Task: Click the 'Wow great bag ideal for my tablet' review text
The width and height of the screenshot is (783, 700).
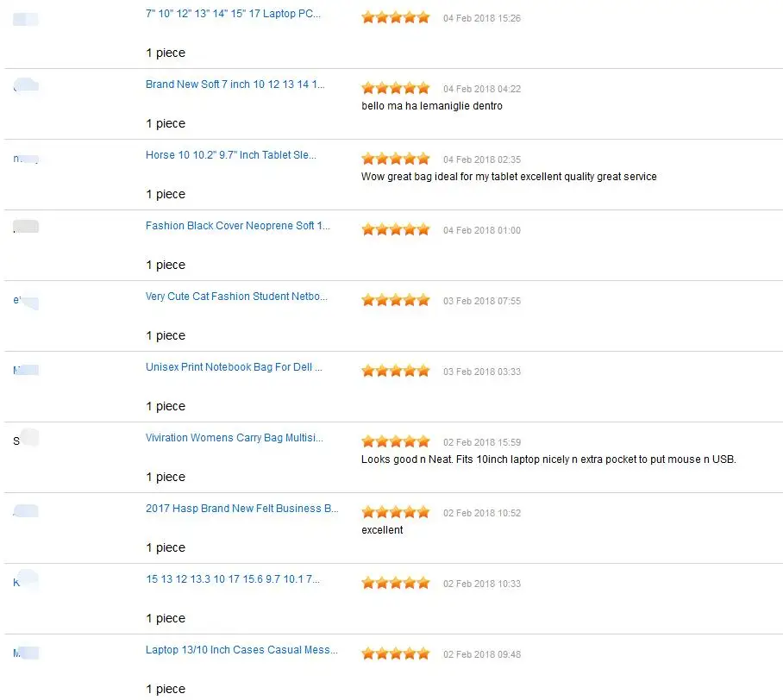Action: [509, 177]
